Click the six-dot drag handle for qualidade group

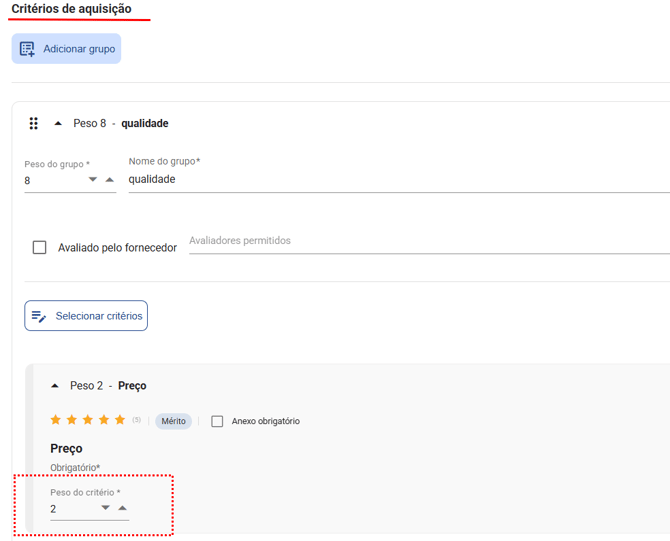[x=33, y=124]
